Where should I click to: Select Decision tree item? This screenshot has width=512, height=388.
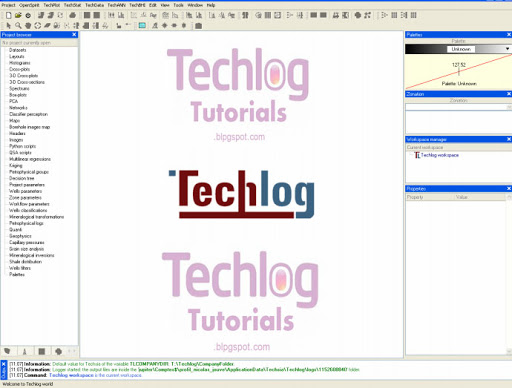coord(21,178)
